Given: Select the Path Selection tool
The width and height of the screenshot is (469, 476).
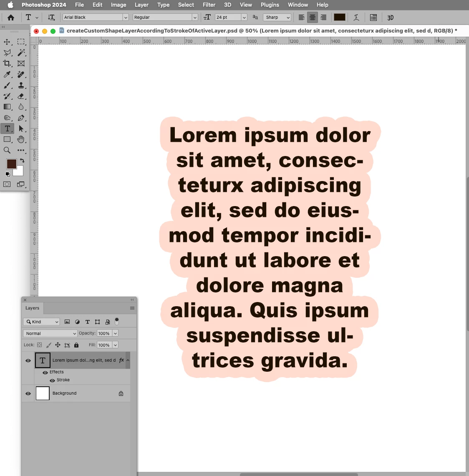Looking at the screenshot, I should (x=21, y=129).
